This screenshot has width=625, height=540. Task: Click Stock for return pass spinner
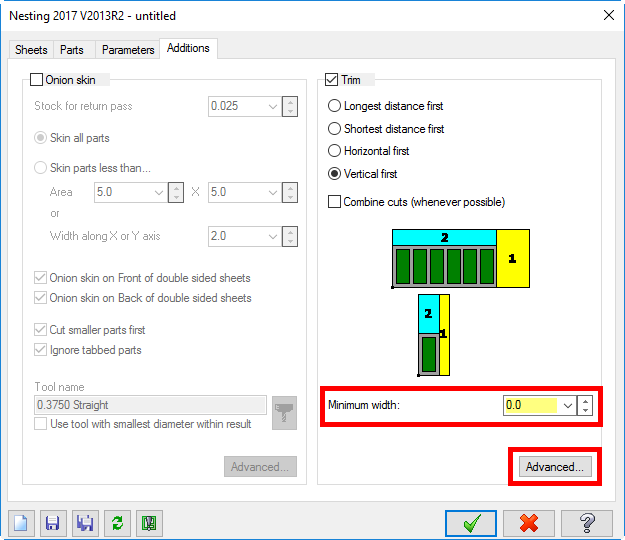coord(290,106)
